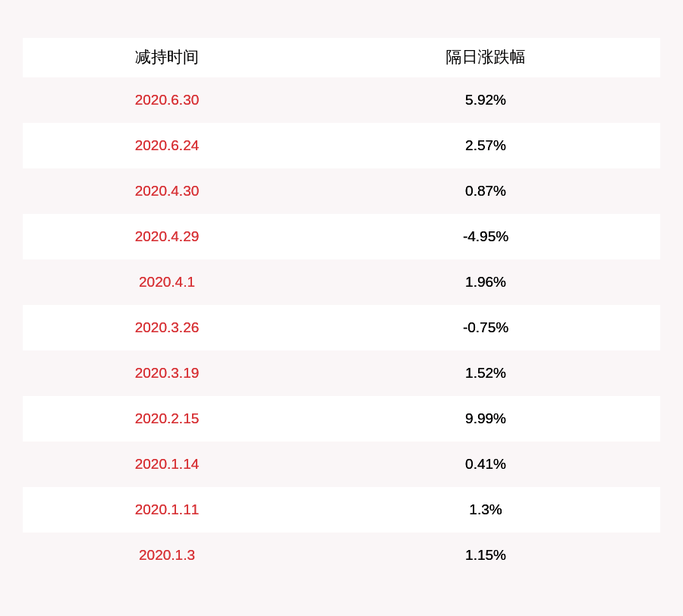Select the 2020.2.15 date link

point(167,419)
